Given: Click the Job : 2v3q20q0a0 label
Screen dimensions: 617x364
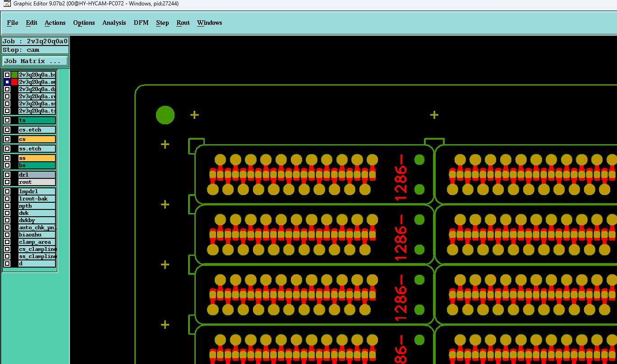Looking at the screenshot, I should coord(35,41).
